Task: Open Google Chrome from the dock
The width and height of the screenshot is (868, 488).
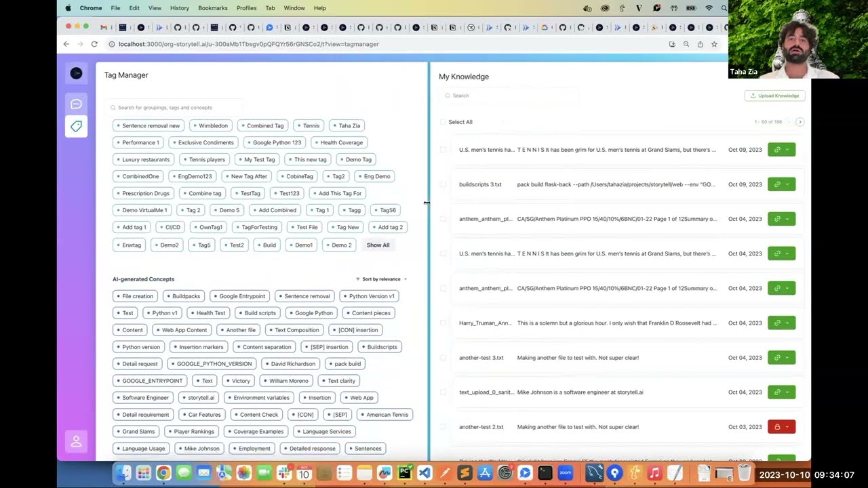Action: click(163, 472)
